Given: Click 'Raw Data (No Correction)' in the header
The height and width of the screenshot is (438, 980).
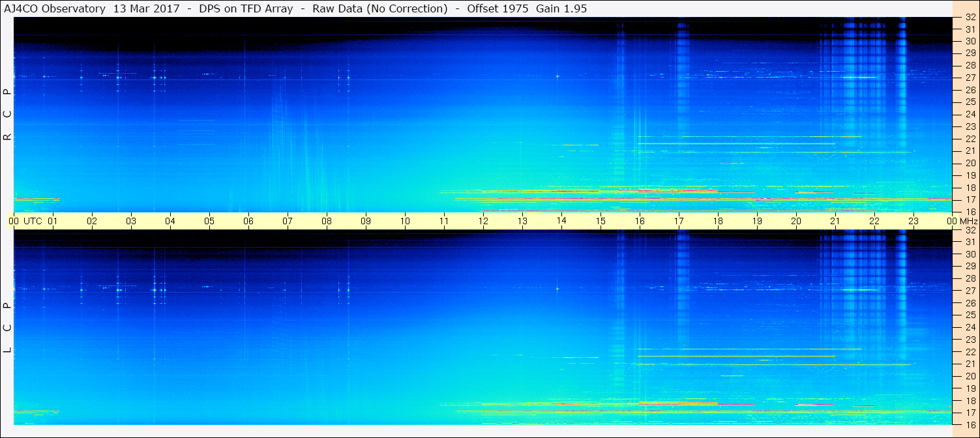Looking at the screenshot, I should tap(380, 8).
